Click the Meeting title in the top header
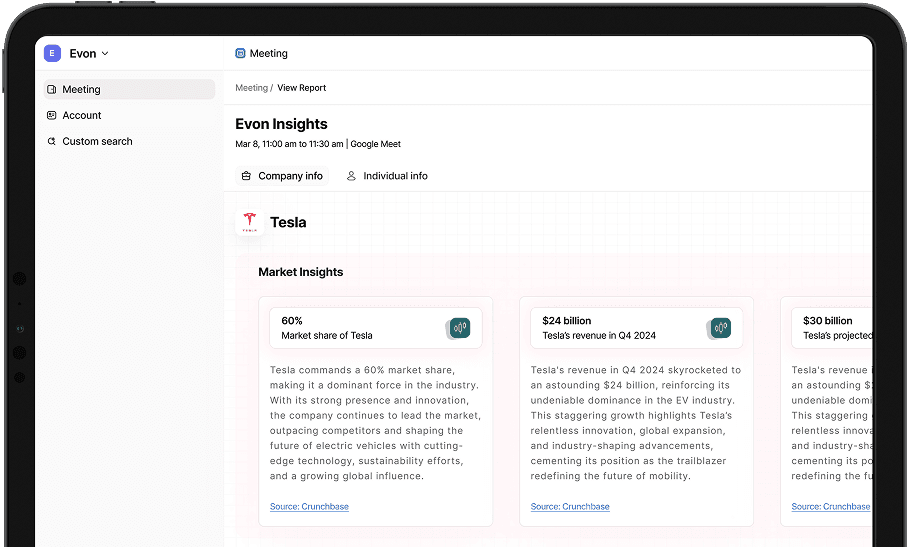907x547 pixels. coord(268,53)
